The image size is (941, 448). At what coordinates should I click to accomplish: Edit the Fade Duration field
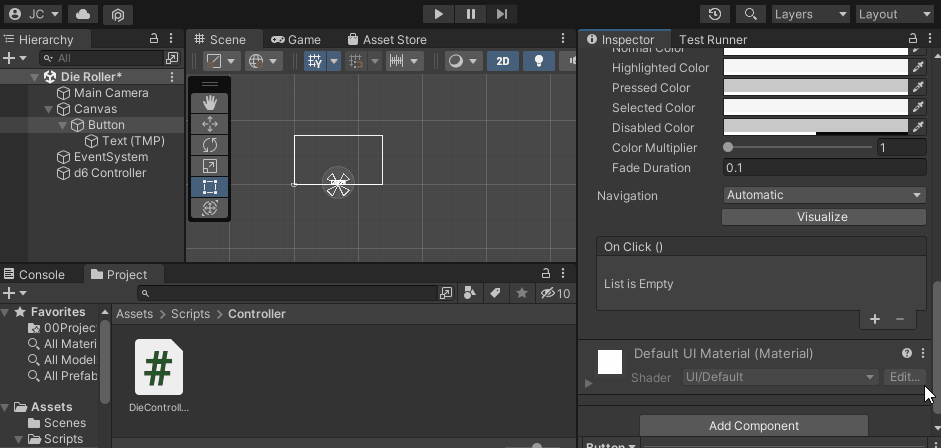pyautogui.click(x=824, y=168)
